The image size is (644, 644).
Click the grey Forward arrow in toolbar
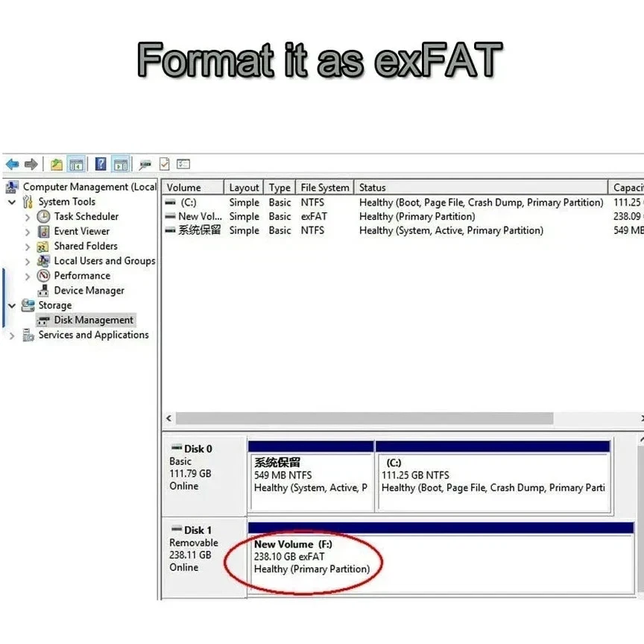31,164
